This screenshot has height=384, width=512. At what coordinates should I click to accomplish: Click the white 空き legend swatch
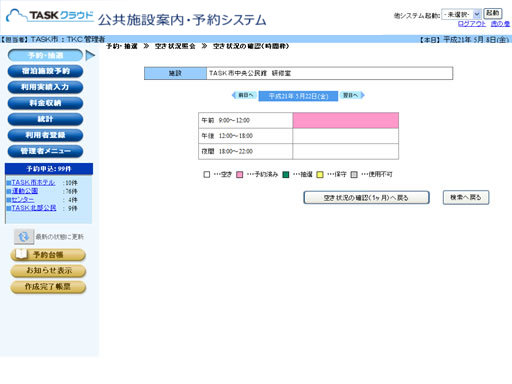(207, 174)
